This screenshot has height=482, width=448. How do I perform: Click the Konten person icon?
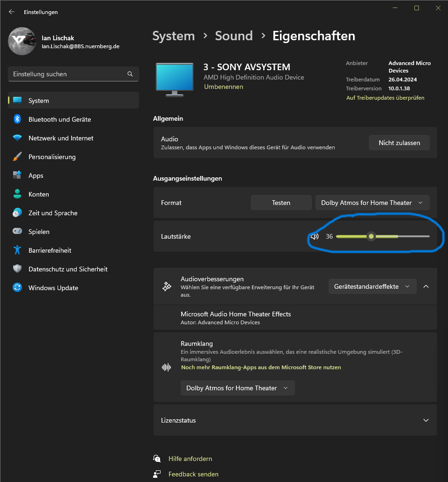click(17, 194)
